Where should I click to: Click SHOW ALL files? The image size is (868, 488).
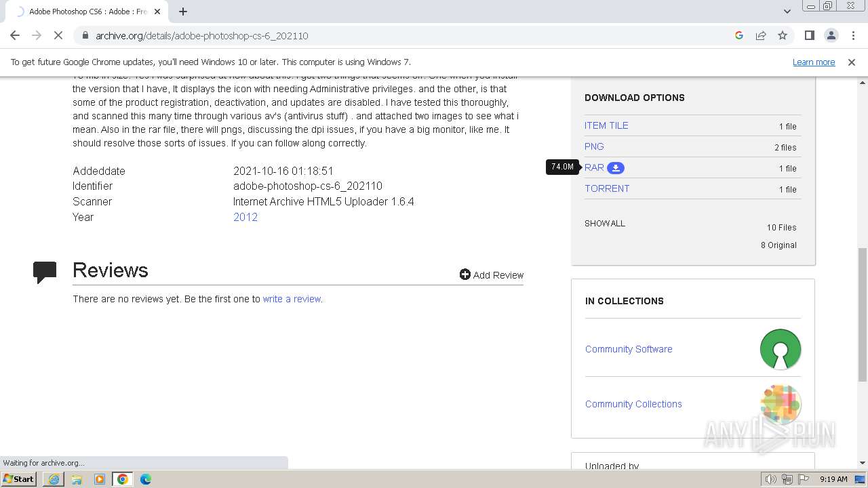(x=605, y=223)
